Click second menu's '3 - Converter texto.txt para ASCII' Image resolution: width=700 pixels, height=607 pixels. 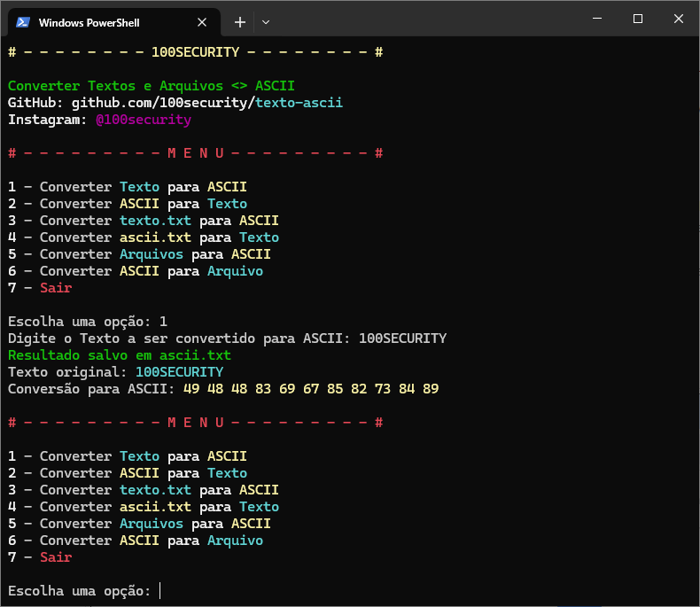pyautogui.click(x=144, y=490)
